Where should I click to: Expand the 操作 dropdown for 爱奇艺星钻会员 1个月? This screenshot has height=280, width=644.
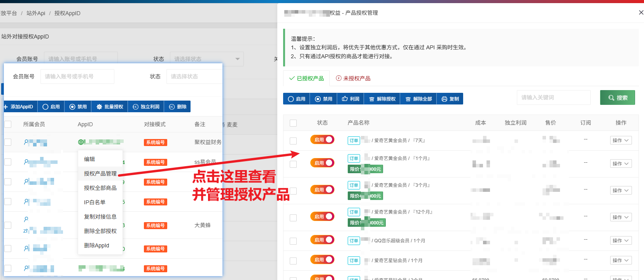(621, 261)
